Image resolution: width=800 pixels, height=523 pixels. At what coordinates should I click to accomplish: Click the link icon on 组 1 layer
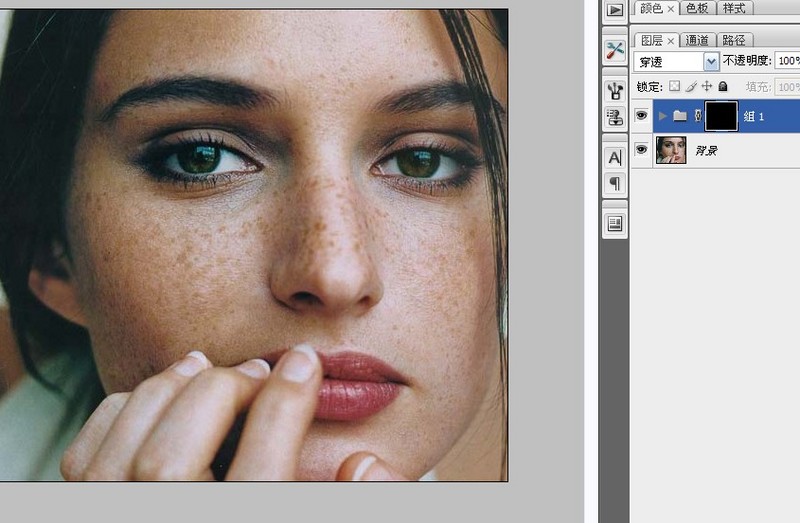click(x=697, y=116)
